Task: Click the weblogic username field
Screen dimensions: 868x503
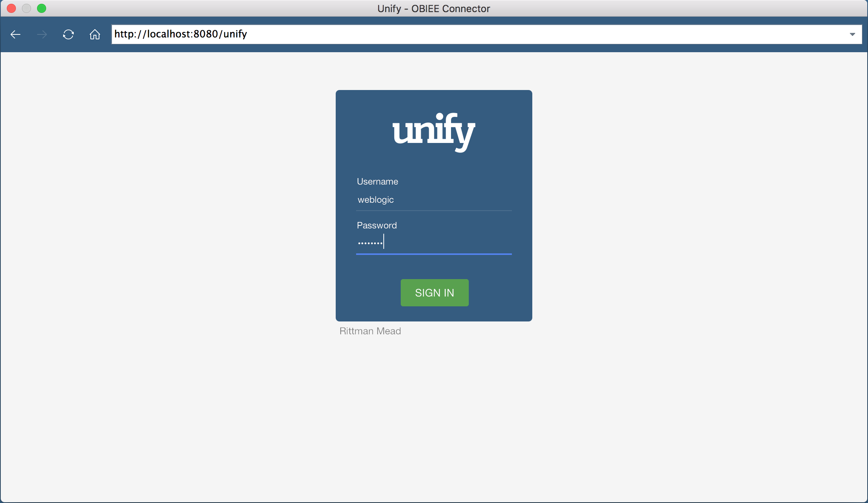Action: coord(434,200)
